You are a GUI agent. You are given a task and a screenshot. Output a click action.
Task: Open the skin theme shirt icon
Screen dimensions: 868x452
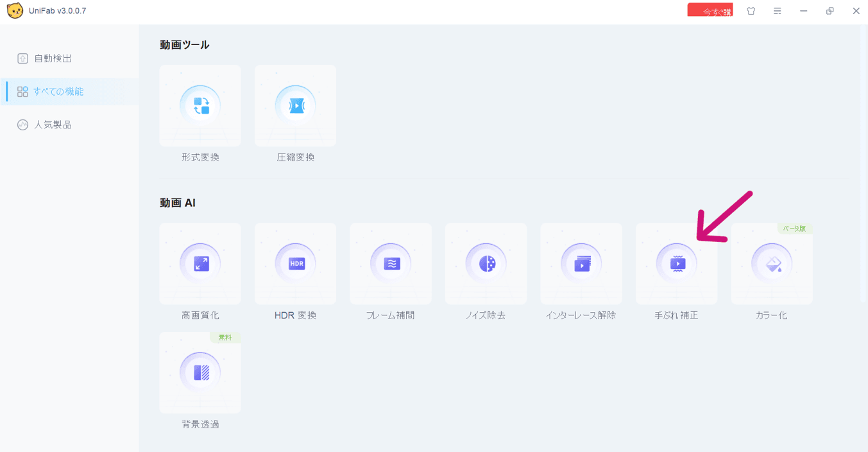click(751, 11)
